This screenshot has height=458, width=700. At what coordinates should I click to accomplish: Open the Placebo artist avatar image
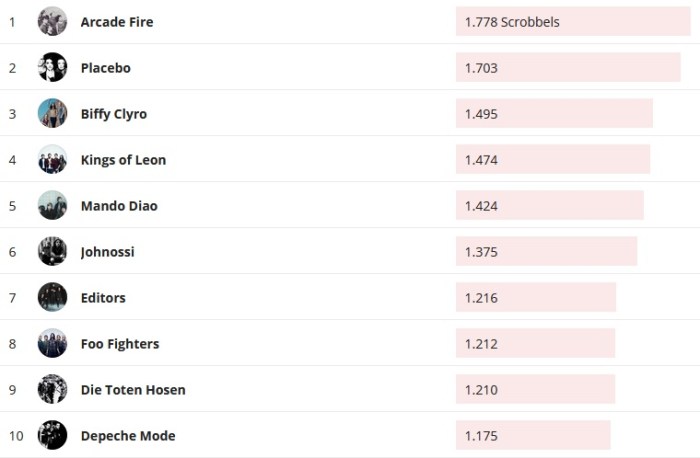52,67
